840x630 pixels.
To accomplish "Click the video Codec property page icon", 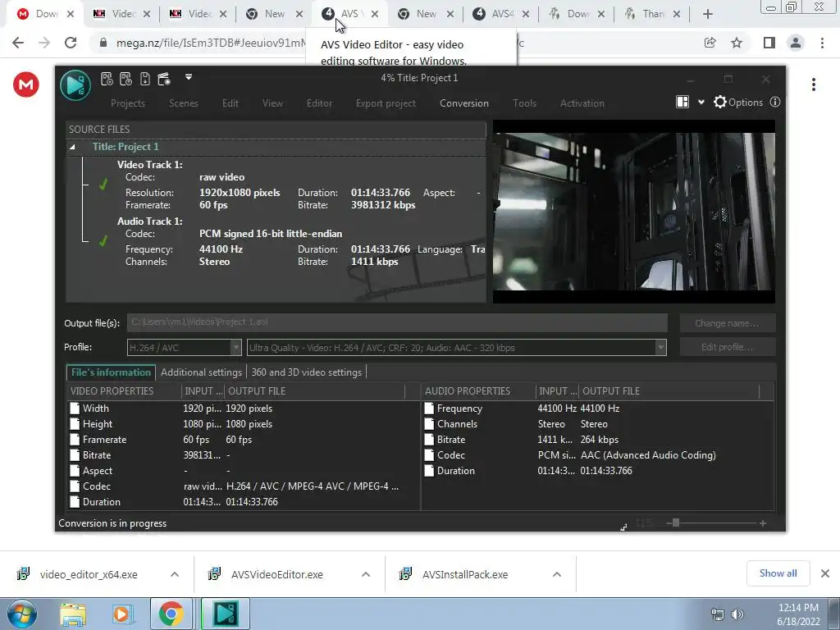I will pyautogui.click(x=75, y=486).
